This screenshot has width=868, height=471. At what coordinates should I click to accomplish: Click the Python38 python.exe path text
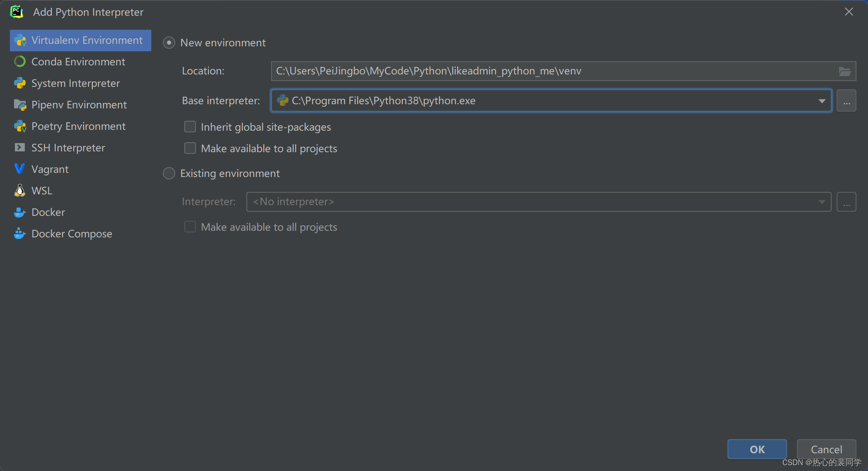[384, 100]
